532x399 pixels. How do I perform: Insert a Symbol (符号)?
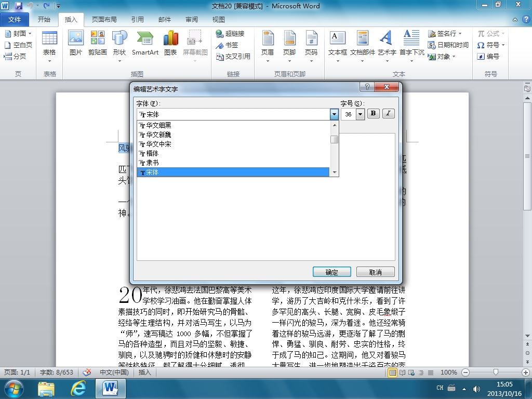491,45
